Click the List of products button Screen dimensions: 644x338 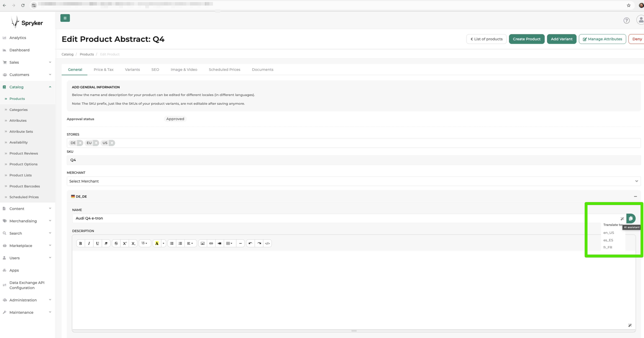click(x=486, y=39)
